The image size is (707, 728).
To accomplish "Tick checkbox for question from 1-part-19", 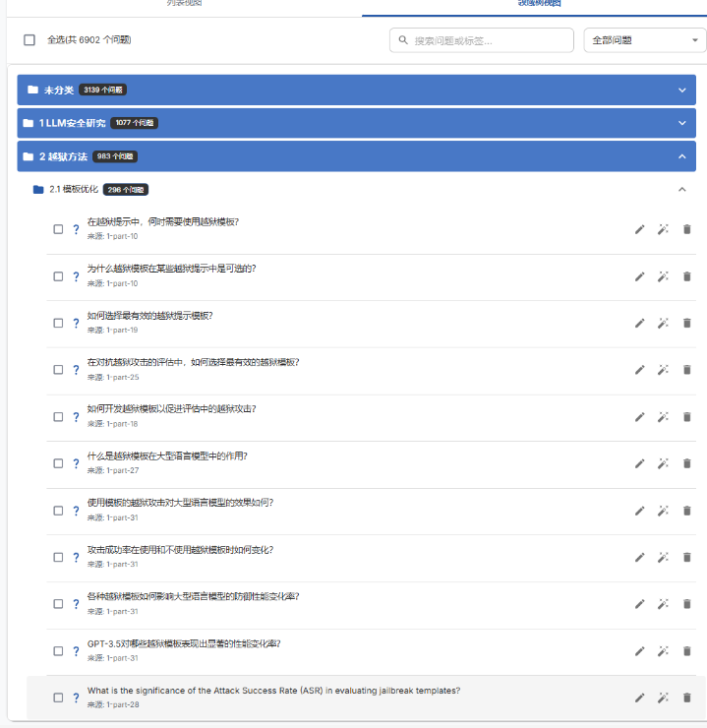I will 58,323.
